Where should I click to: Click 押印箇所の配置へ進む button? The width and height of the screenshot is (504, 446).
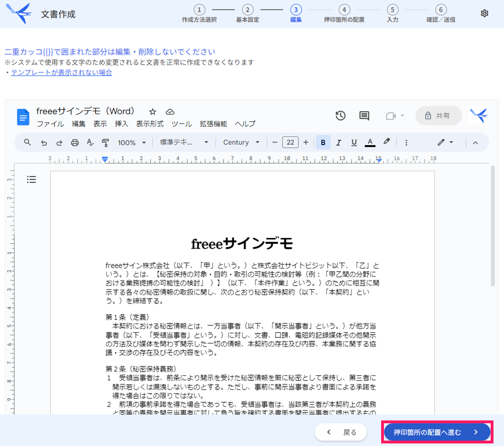point(437,432)
